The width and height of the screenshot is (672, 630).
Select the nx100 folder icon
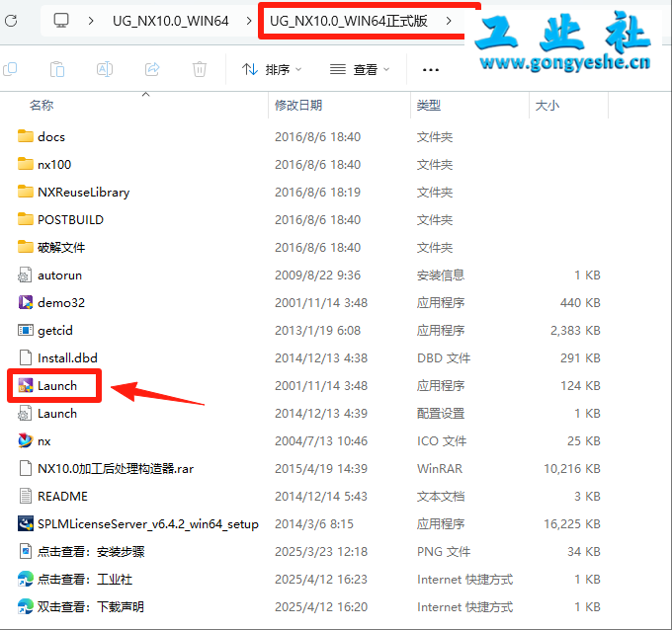(26, 164)
